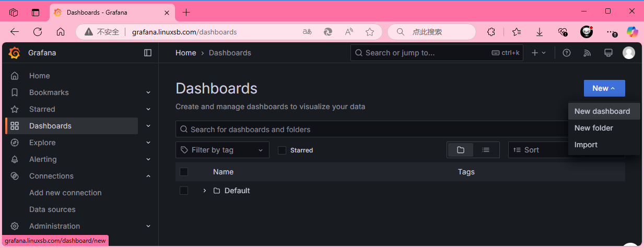Add page to browser favorites star
The width and height of the screenshot is (644, 248).
(x=370, y=32)
